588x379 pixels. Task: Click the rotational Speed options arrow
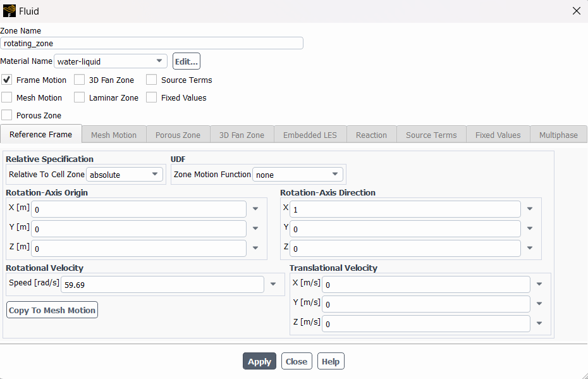pos(273,285)
